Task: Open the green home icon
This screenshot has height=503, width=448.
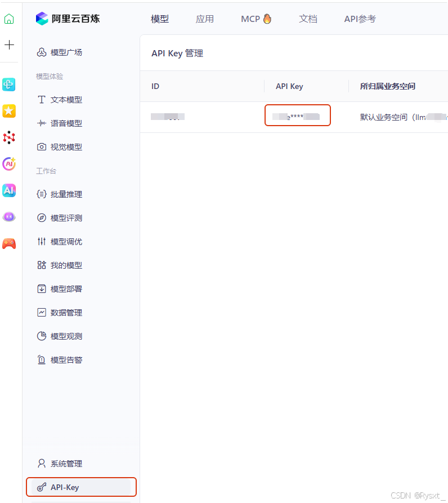Action: click(x=9, y=19)
